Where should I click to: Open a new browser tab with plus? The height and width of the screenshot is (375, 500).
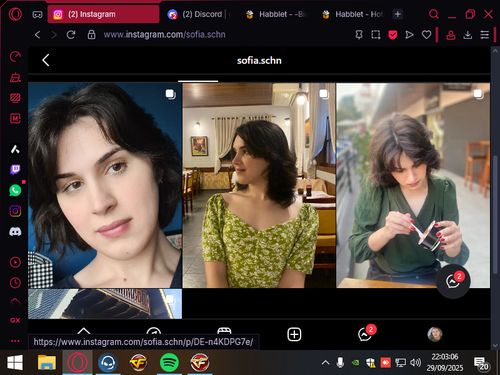click(398, 14)
